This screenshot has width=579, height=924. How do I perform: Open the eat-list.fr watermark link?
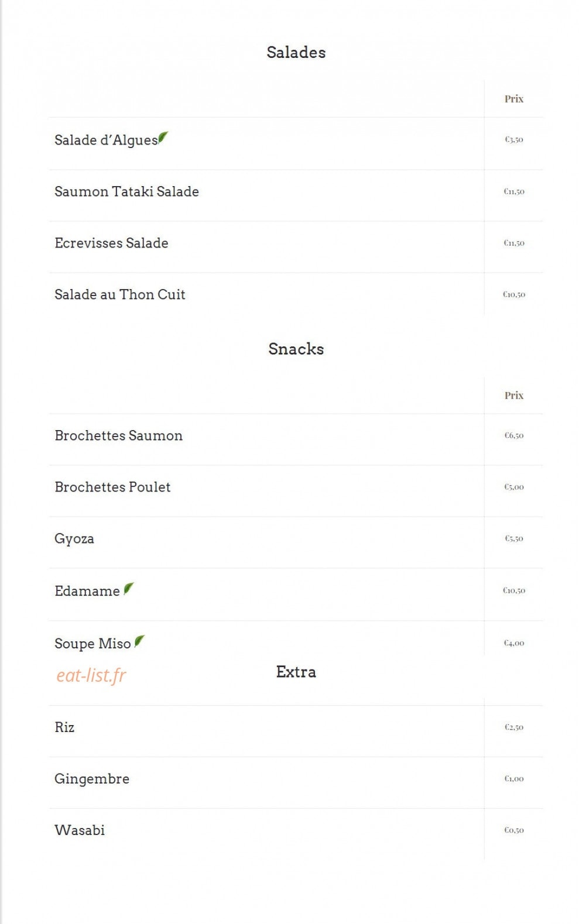pos(91,675)
